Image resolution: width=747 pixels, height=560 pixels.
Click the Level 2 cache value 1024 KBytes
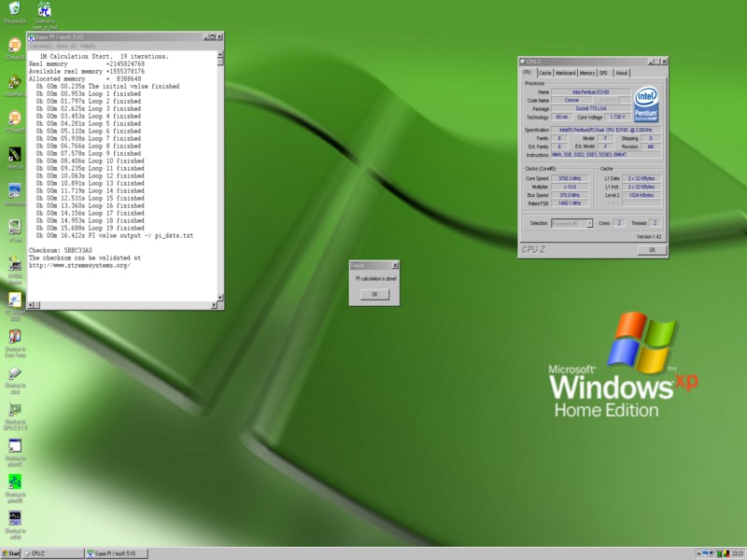(x=641, y=195)
